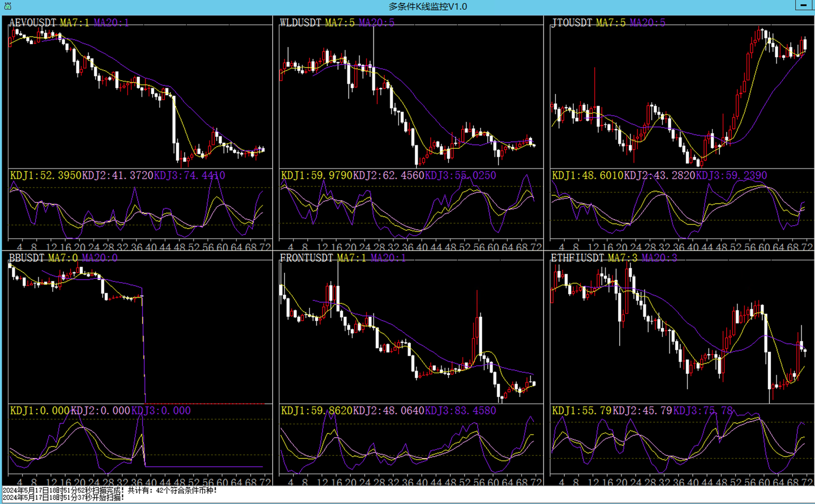This screenshot has width=815, height=504.
Task: Select the ETHFIUSDT symbol label
Action: click(578, 258)
